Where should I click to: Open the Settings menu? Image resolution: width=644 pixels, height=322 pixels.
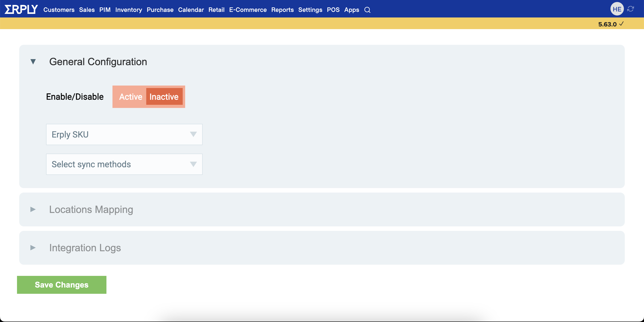(310, 10)
